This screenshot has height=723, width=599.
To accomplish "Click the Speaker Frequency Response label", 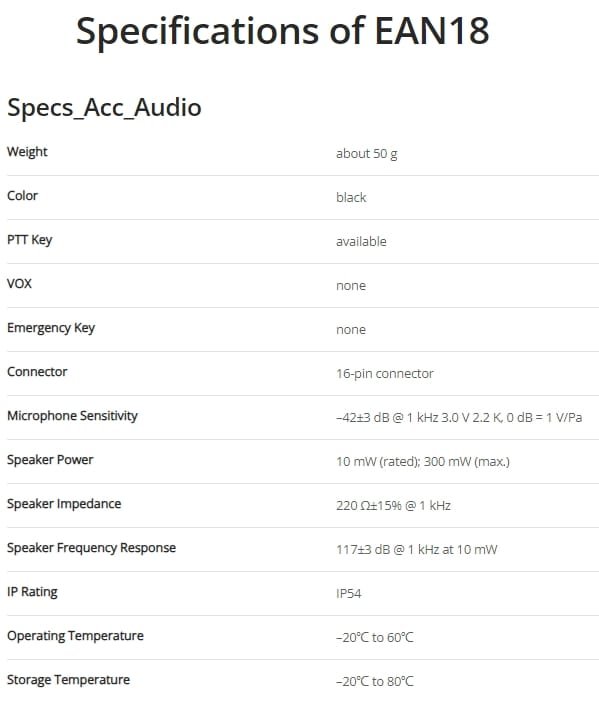I will coord(91,548).
